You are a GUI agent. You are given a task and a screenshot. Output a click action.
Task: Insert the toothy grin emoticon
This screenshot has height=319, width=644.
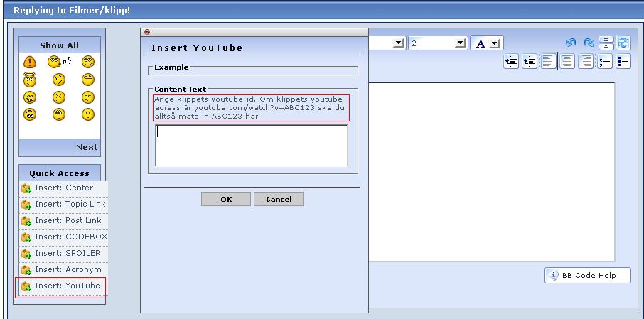(x=30, y=97)
